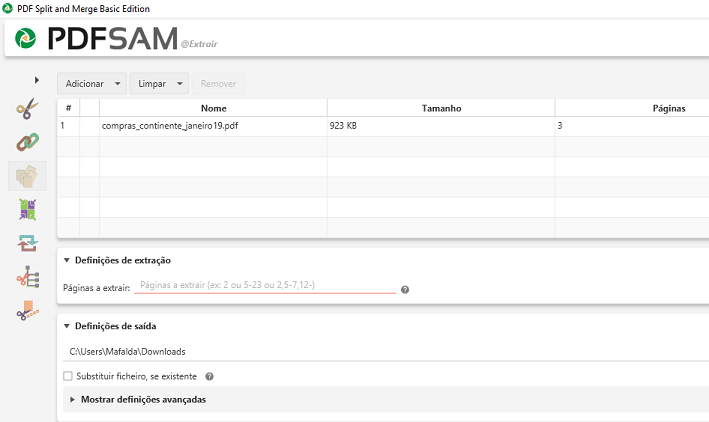This screenshot has width=709, height=422.
Task: Expand Mostrar definições avançadas
Action: (x=72, y=399)
